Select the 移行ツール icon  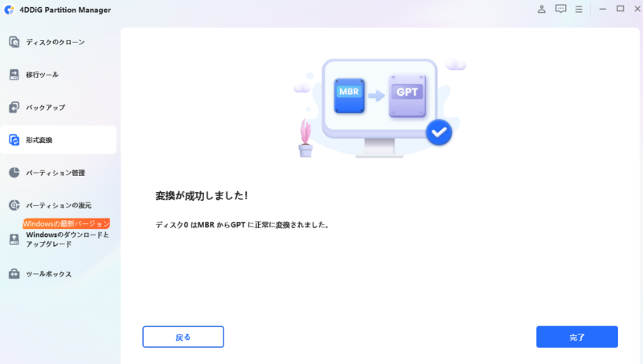pos(14,75)
